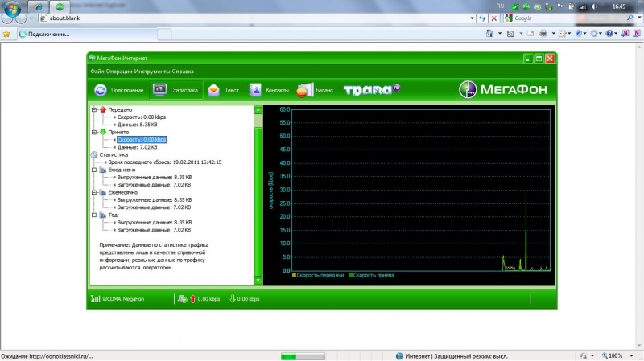The image size is (644, 361).
Task: Collapse the Год tree node
Action: tap(94, 215)
